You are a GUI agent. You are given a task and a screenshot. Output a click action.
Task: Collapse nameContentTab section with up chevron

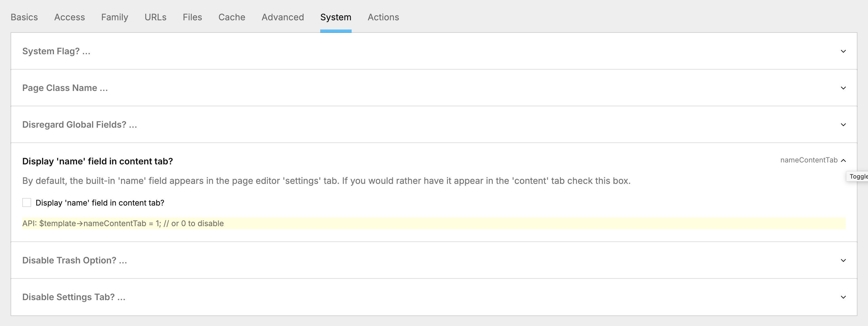click(843, 161)
